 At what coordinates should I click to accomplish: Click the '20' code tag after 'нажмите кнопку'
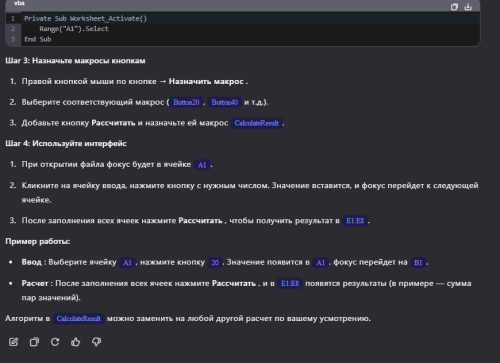click(215, 263)
